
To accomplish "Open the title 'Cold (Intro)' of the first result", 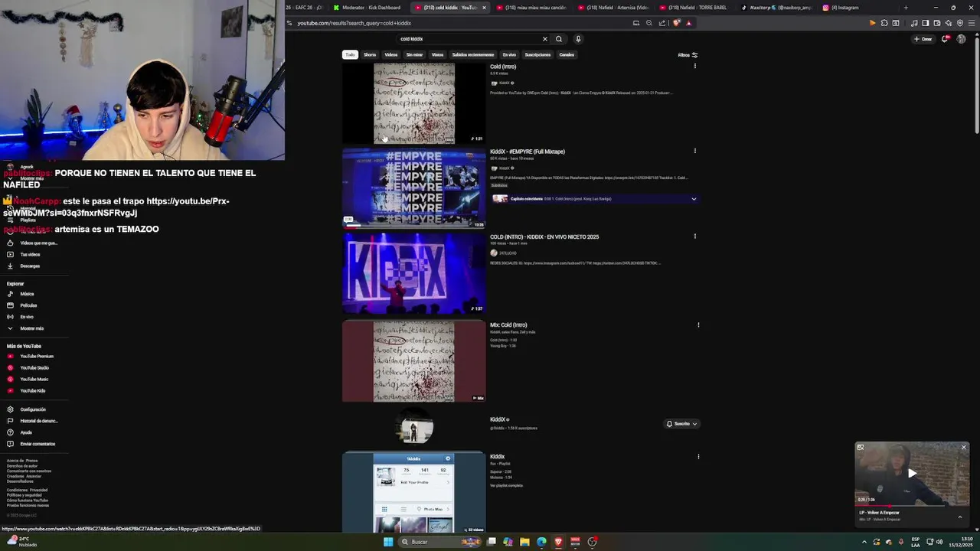I will pyautogui.click(x=503, y=67).
